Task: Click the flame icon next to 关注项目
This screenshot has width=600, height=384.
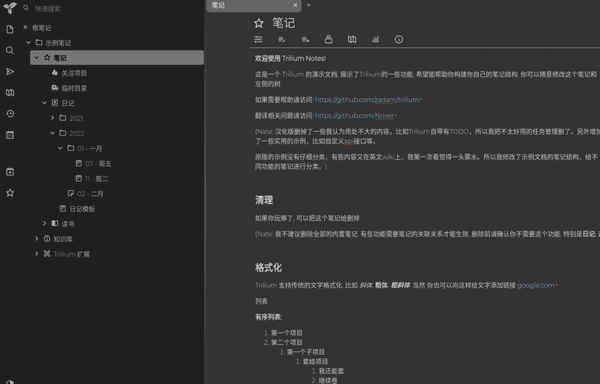Action: 55,73
